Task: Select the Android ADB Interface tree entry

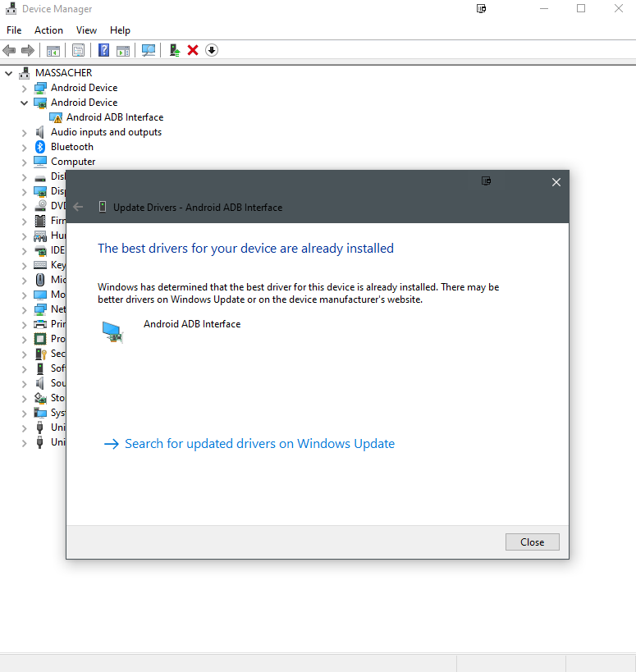Action: 115,117
